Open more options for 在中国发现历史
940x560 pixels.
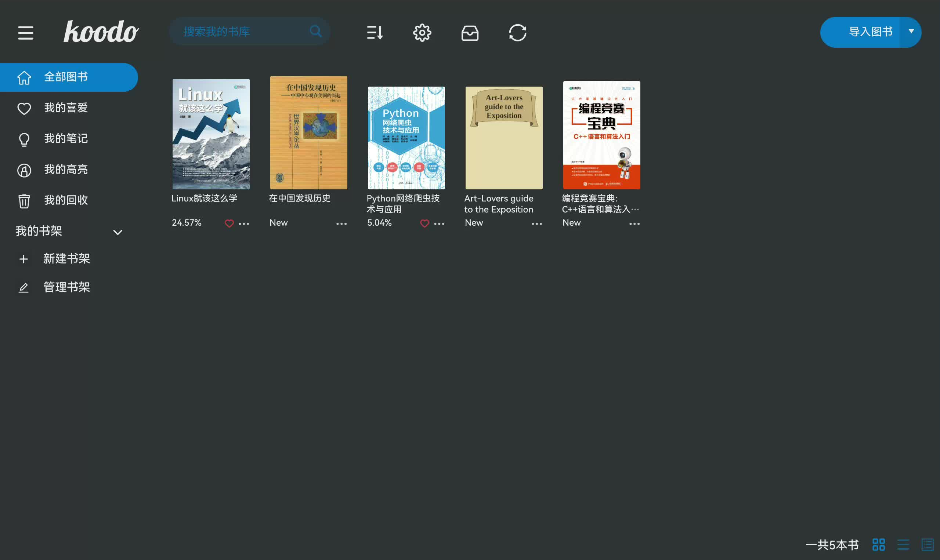click(x=341, y=224)
